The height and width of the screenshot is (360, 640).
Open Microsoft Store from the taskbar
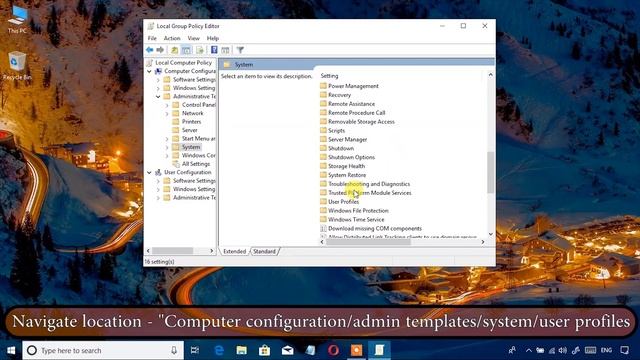[x=264, y=350]
